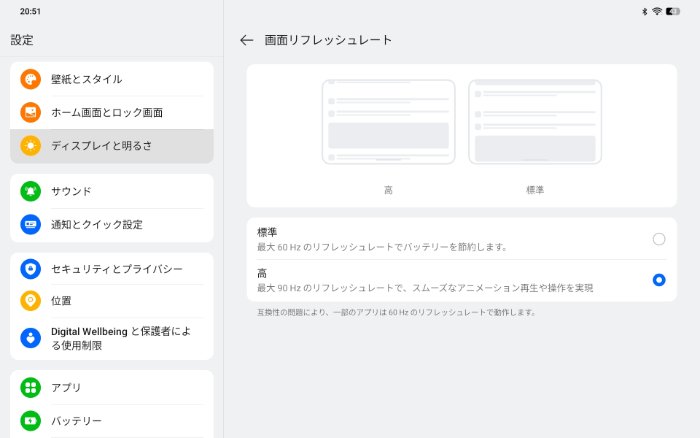Viewport: 700px width, 438px height.
Task: Tap the 高 90 Hz description text
Action: click(425, 288)
